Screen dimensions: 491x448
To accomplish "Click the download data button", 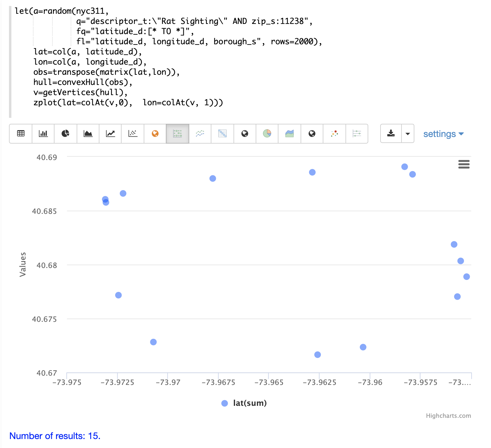I will tap(391, 134).
